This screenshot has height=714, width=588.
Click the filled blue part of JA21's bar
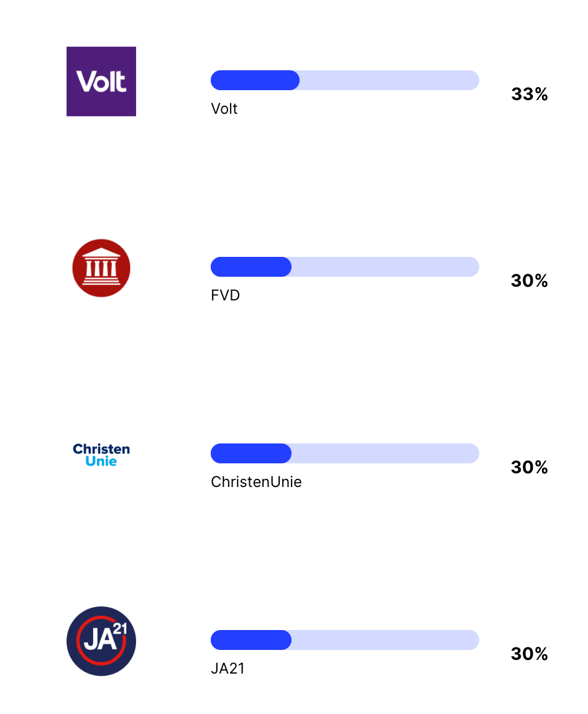[x=251, y=640]
